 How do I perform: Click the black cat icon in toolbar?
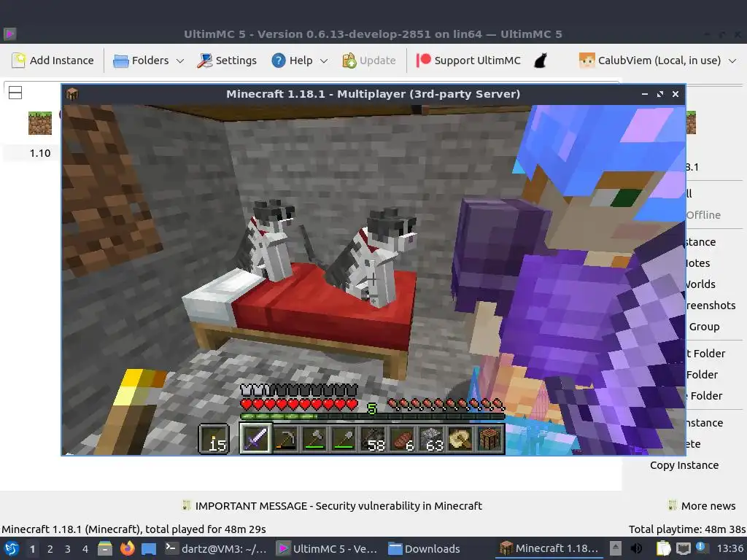tap(540, 61)
